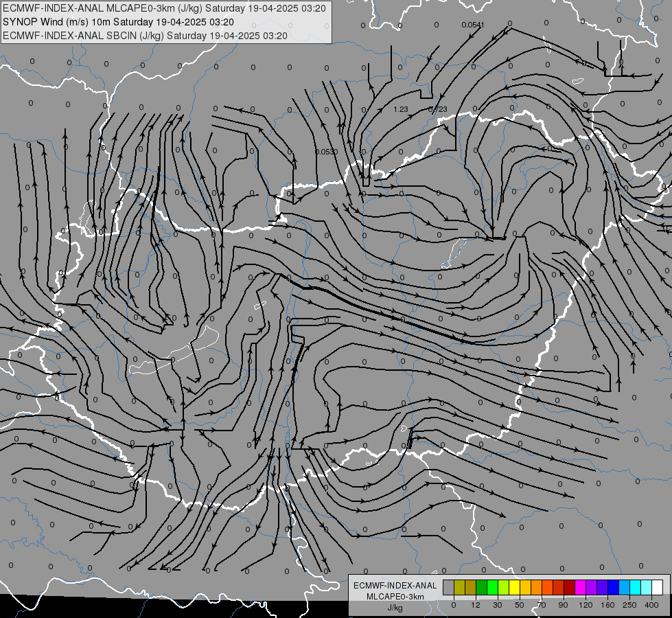
Task: Click the legend scale label 0
Action: (x=454, y=605)
